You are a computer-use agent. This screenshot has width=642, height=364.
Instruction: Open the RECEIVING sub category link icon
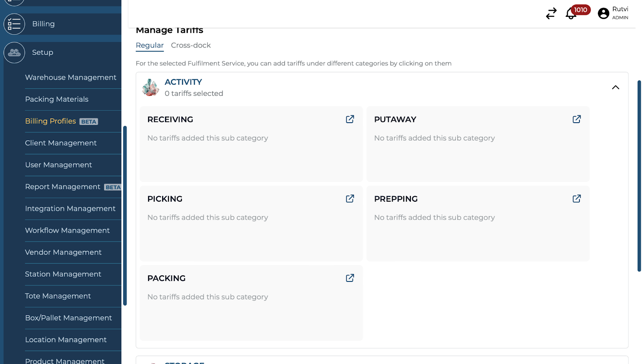(350, 119)
